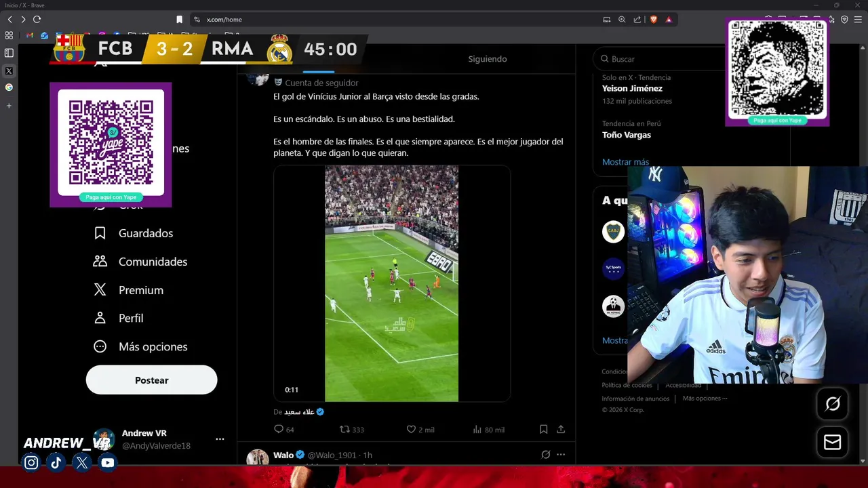The image size is (868, 488).
Task: Open the Andrew VR account switcher
Action: click(156, 439)
